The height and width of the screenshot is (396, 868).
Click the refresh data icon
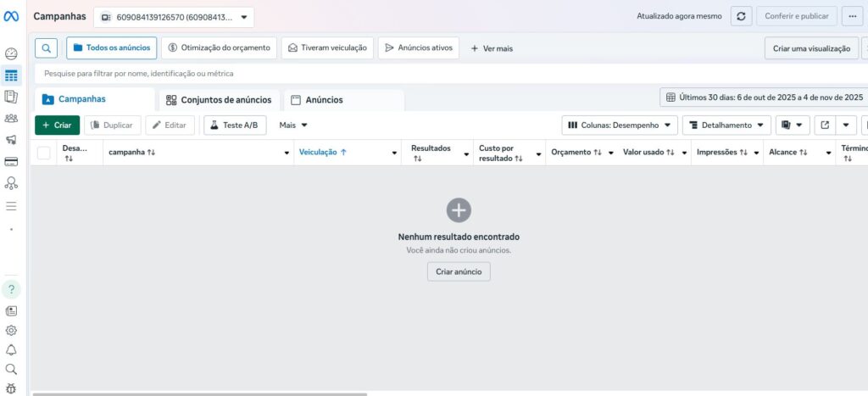pos(742,16)
